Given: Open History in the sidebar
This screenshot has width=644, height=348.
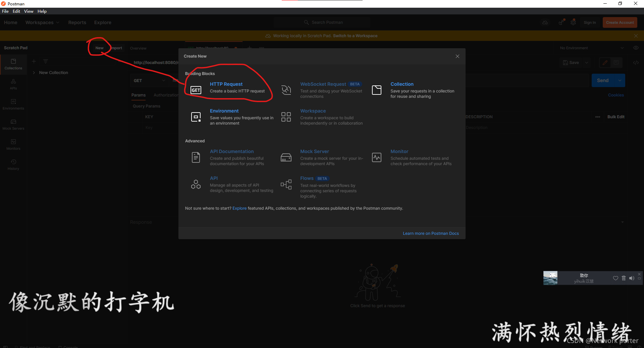Looking at the screenshot, I should [13, 165].
